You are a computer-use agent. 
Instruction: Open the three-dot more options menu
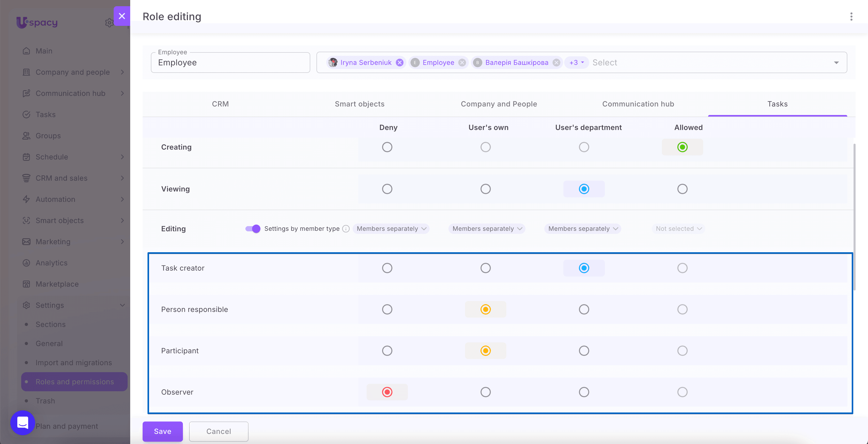click(x=851, y=17)
